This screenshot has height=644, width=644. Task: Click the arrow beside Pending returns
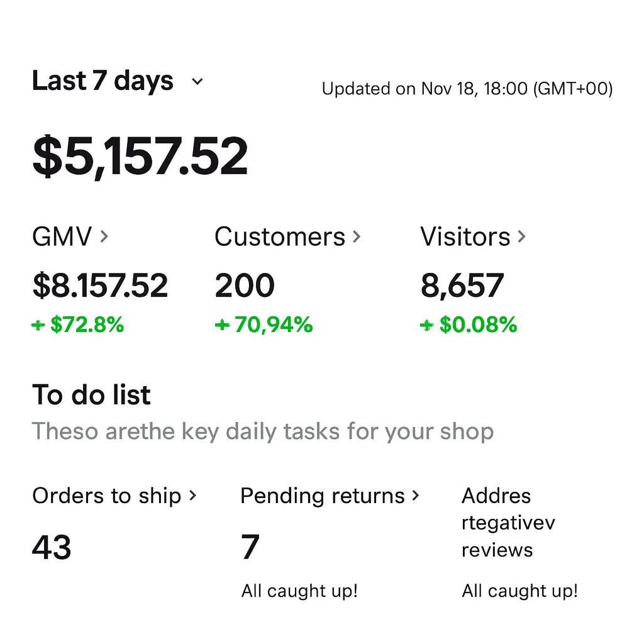tap(415, 496)
